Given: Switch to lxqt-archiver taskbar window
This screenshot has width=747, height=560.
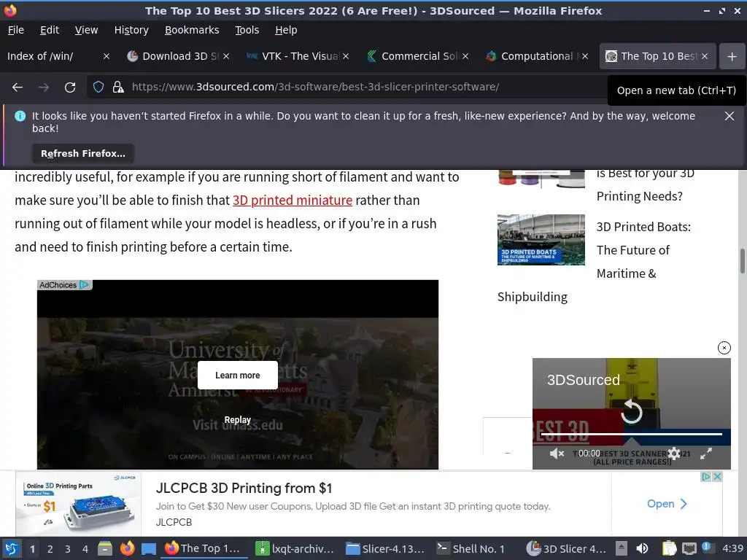Looking at the screenshot, I should coord(295,549).
